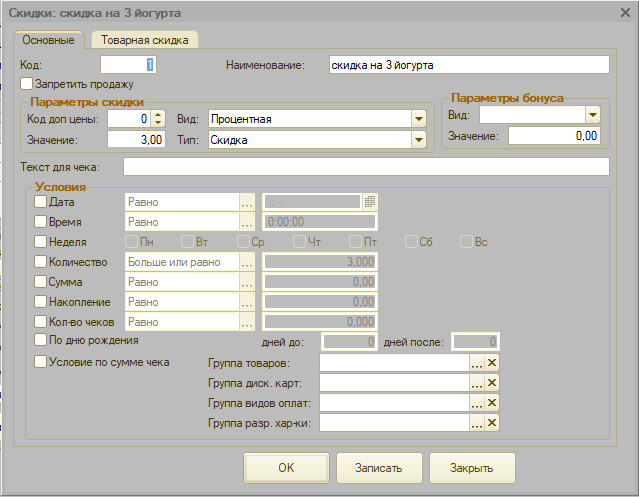639x497 pixels.
Task: Toggle the По дню рождения checkbox
Action: (x=41, y=341)
